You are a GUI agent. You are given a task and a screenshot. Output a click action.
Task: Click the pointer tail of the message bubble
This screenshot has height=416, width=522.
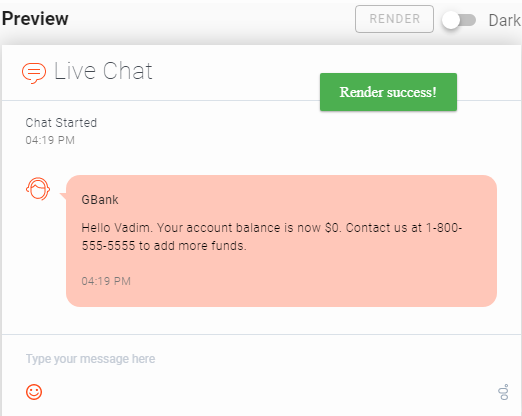point(63,196)
